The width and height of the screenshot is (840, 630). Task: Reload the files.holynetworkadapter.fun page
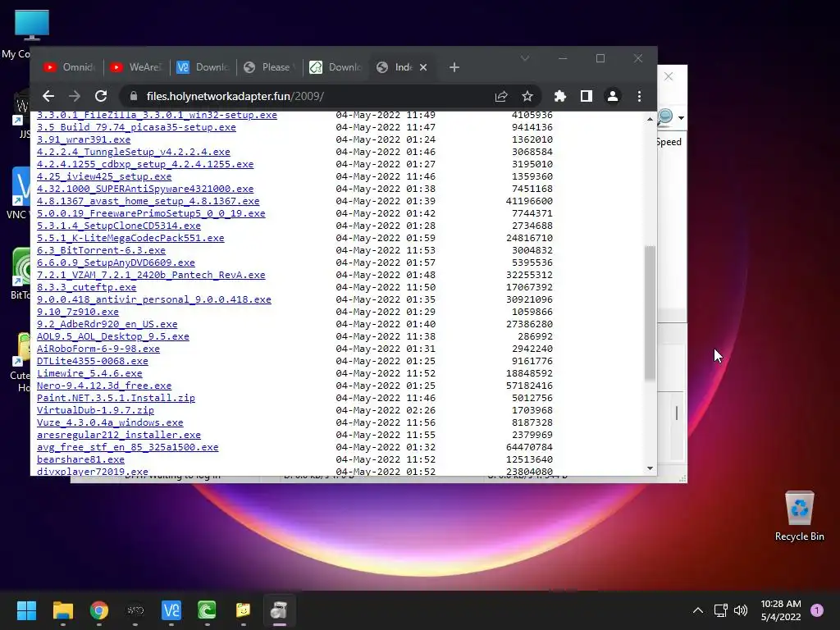tap(101, 97)
